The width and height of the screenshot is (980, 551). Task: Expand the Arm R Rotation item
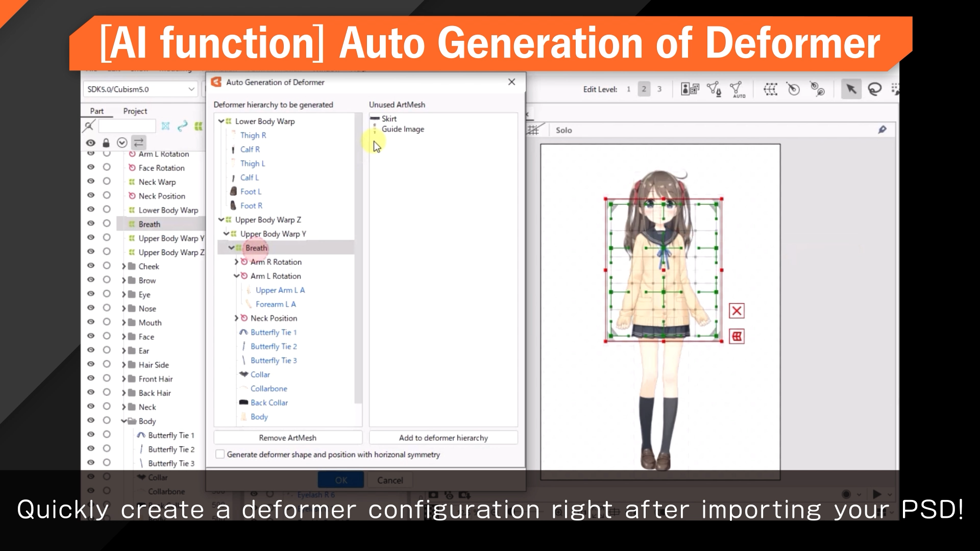(x=236, y=262)
